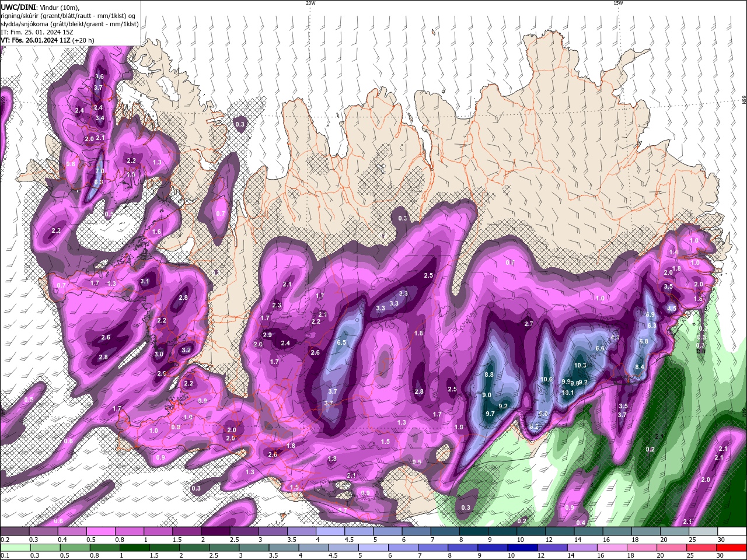Viewport: 747px width, 560px height.
Task: Pick the lower legend swatch labeled 0.5
Action: 75,548
